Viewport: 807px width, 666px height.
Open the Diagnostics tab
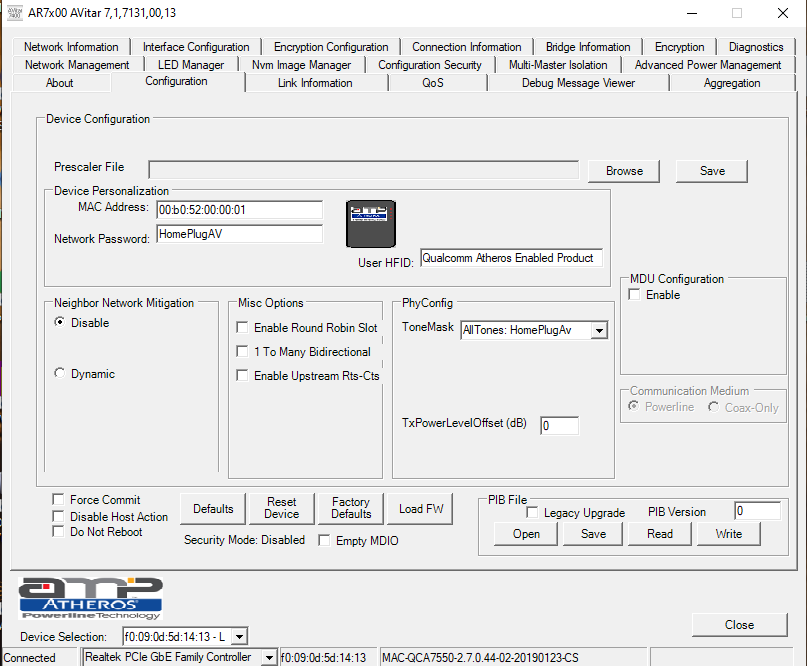coord(756,47)
